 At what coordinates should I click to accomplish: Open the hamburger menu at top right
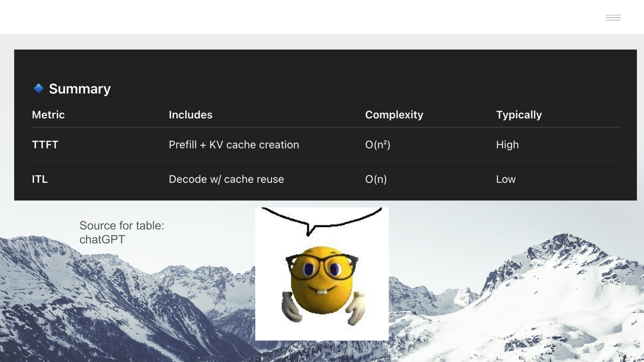click(613, 18)
